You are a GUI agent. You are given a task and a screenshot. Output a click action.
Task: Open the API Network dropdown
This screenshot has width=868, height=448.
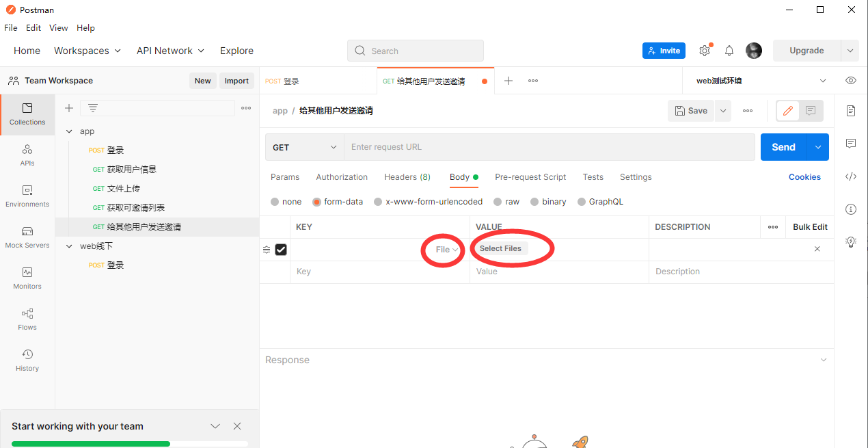[x=170, y=51]
